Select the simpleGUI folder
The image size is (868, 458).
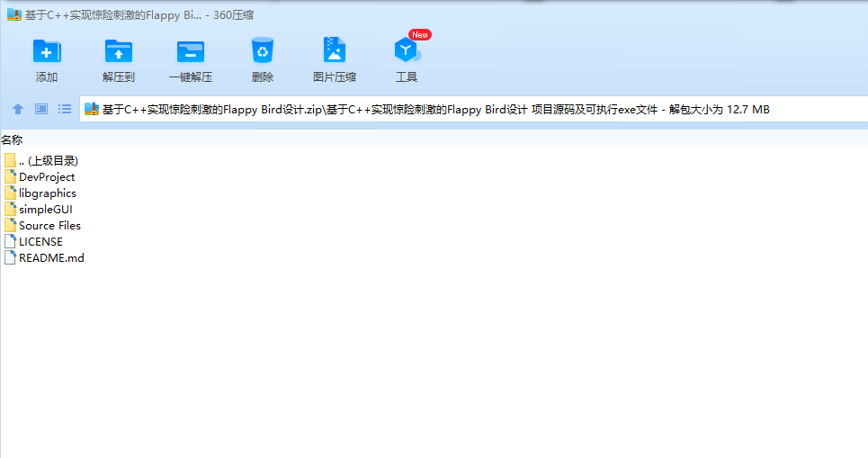[x=38, y=209]
